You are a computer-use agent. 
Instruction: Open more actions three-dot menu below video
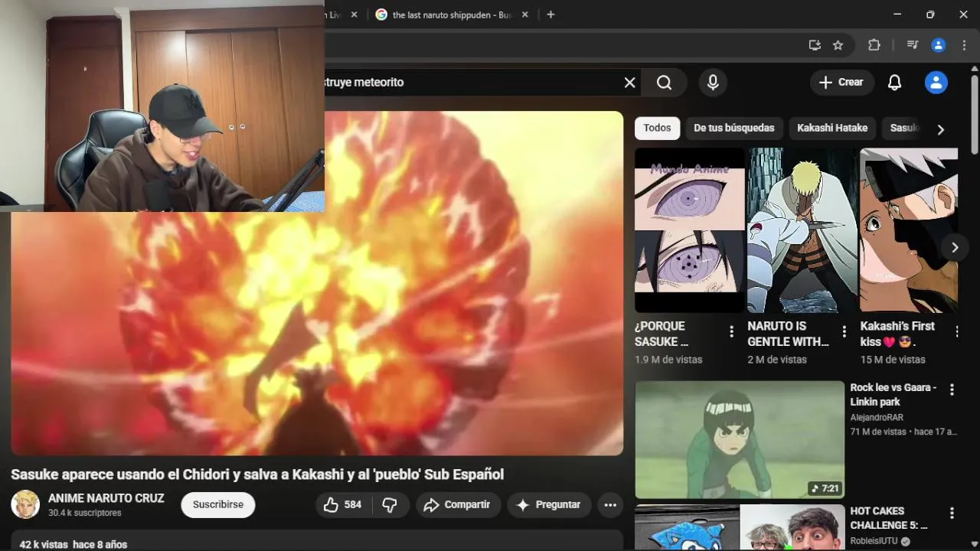click(610, 505)
